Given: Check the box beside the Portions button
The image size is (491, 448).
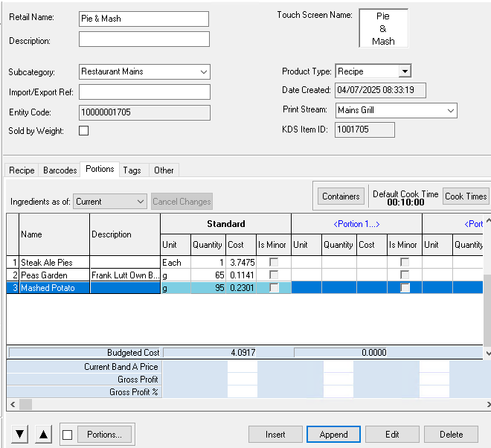Looking at the screenshot, I should [x=68, y=435].
